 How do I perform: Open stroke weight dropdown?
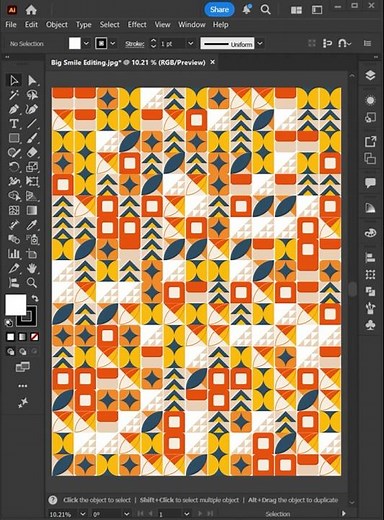191,43
